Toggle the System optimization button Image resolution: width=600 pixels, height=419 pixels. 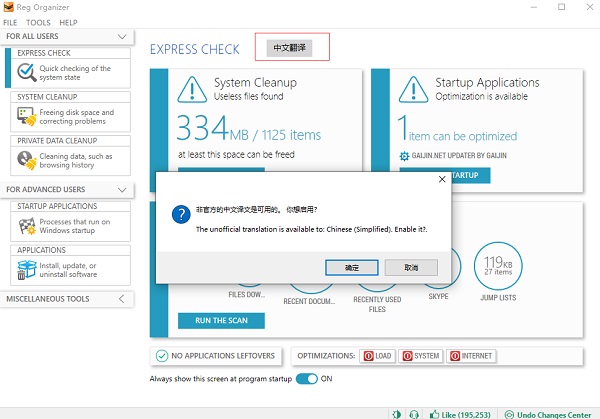pos(421,356)
